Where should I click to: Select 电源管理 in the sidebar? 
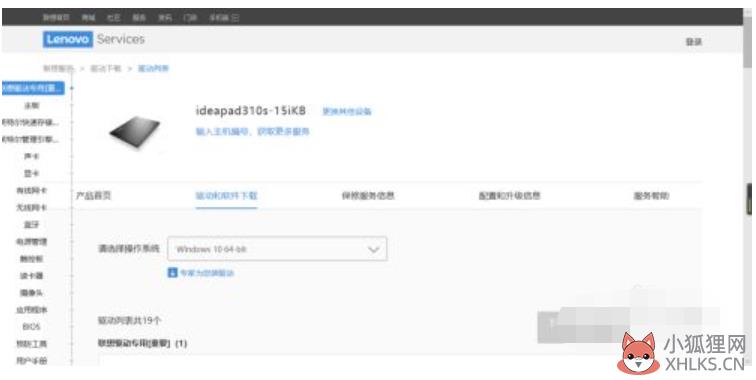pyautogui.click(x=32, y=242)
